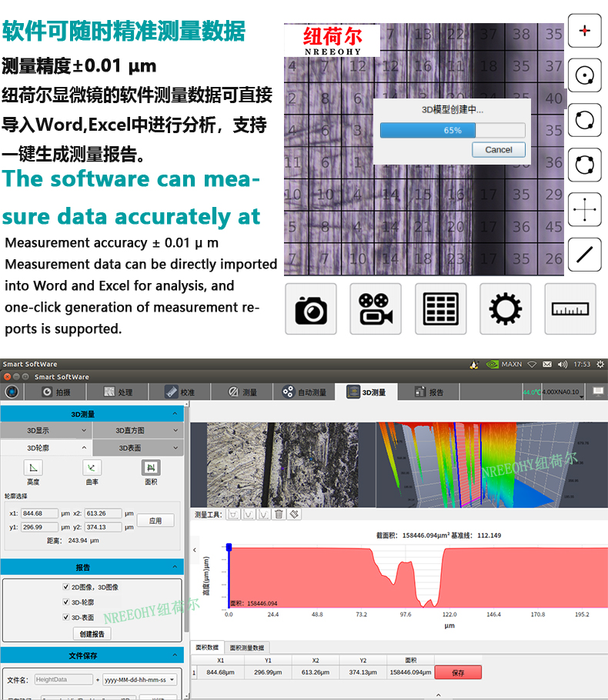Expand the 3D显示 section
Viewport: 608px width, 700px height.
point(45,430)
